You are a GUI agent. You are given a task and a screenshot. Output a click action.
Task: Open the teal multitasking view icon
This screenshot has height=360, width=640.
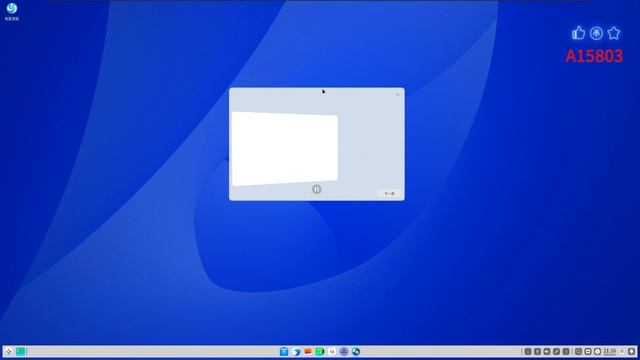tap(20, 351)
